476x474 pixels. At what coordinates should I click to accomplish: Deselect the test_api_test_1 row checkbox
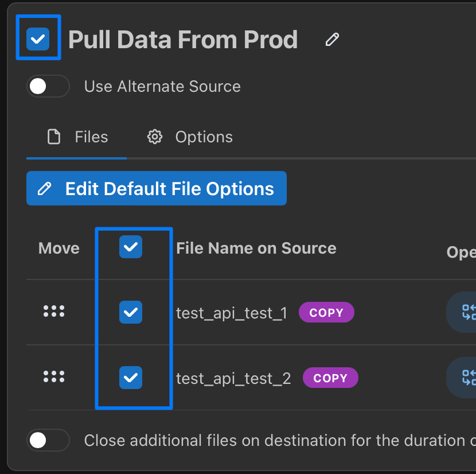point(131,312)
